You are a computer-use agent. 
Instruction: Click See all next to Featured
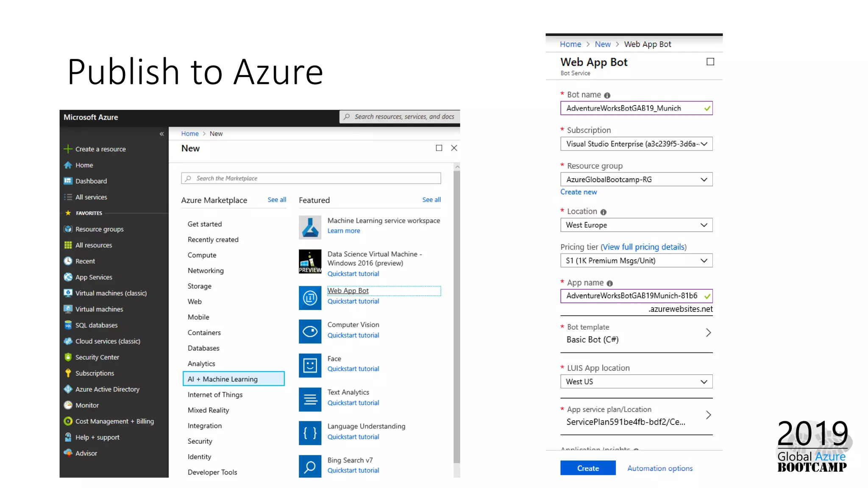pyautogui.click(x=431, y=200)
